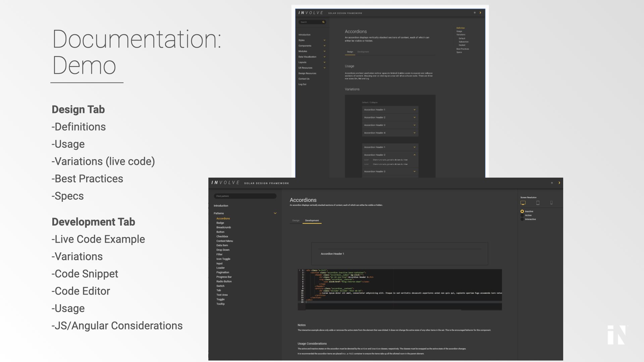Image resolution: width=644 pixels, height=362 pixels.
Task: Select the Active radio button
Action: click(522, 216)
